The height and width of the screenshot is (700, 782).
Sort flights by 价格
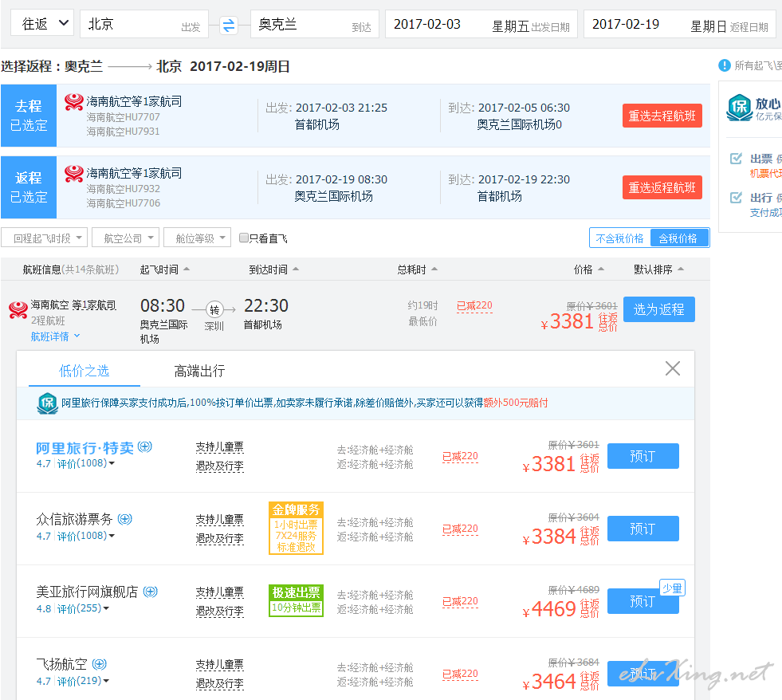click(x=588, y=269)
